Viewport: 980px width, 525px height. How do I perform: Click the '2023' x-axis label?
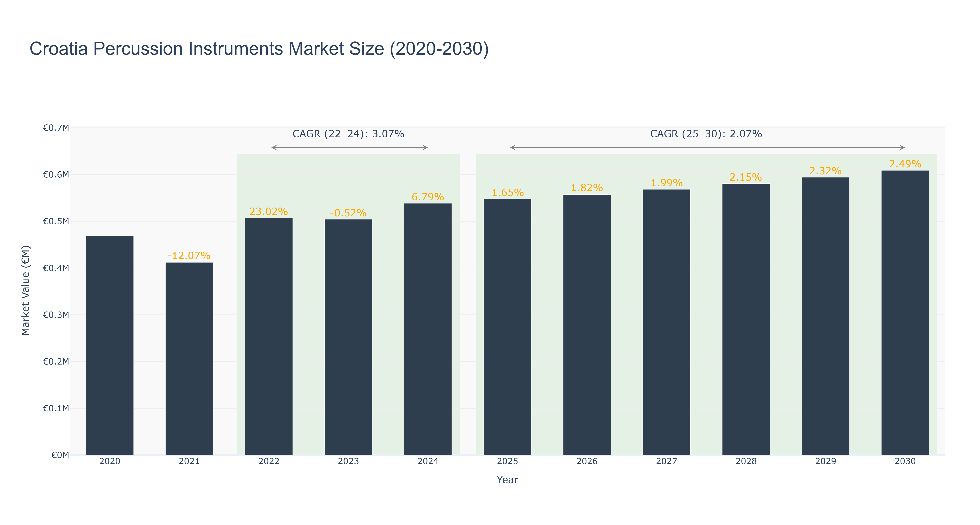348,461
